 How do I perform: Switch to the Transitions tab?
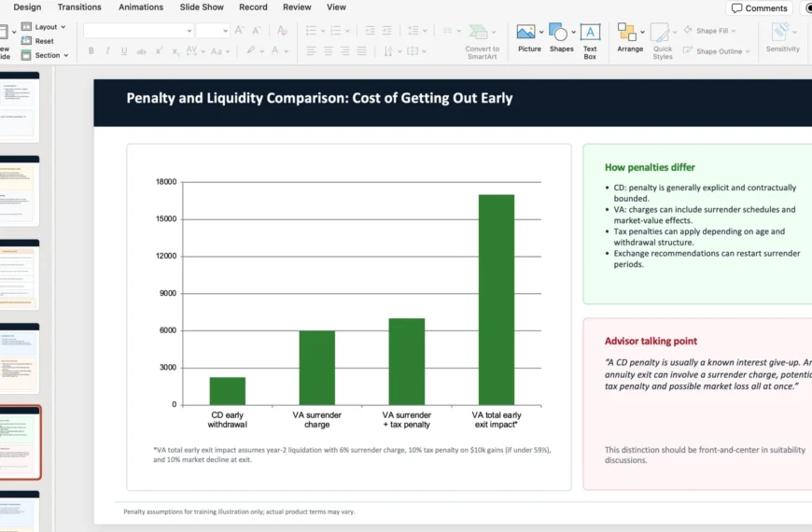[x=79, y=7]
